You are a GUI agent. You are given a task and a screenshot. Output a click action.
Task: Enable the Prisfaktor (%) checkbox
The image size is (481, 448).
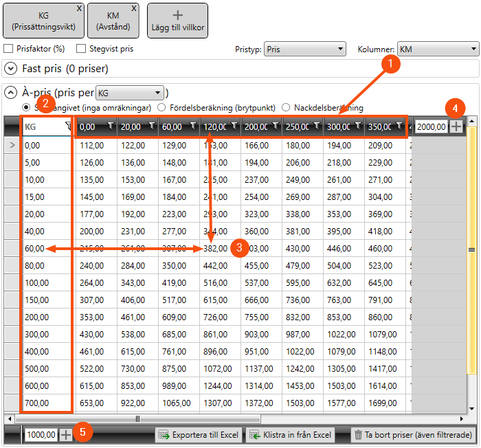click(x=8, y=49)
